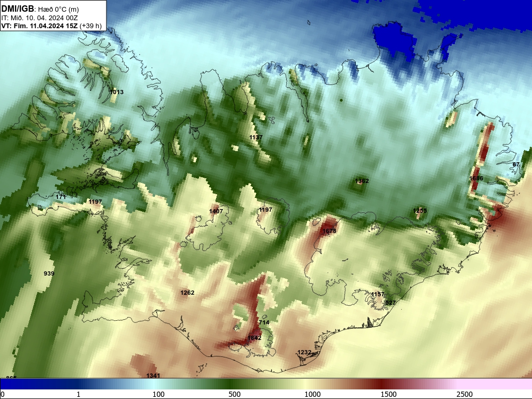The image size is (532, 399).
Task: Click the 1232 height label on the map
Action: pyautogui.click(x=304, y=352)
